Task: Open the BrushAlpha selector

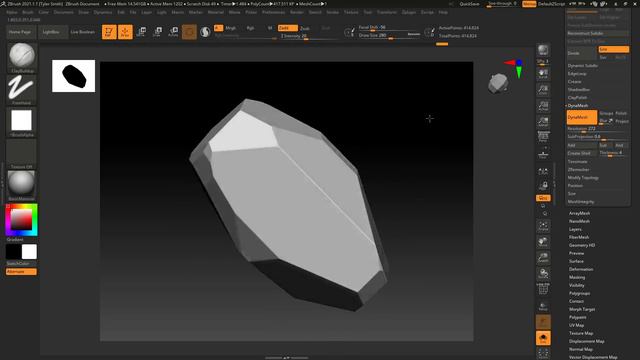Action: [21, 121]
